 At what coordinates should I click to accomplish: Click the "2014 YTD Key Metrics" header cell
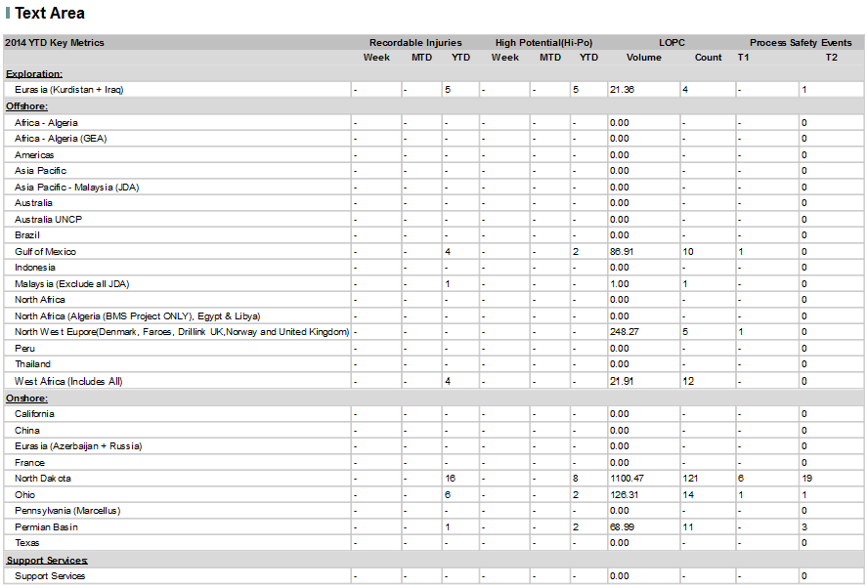coord(55,42)
